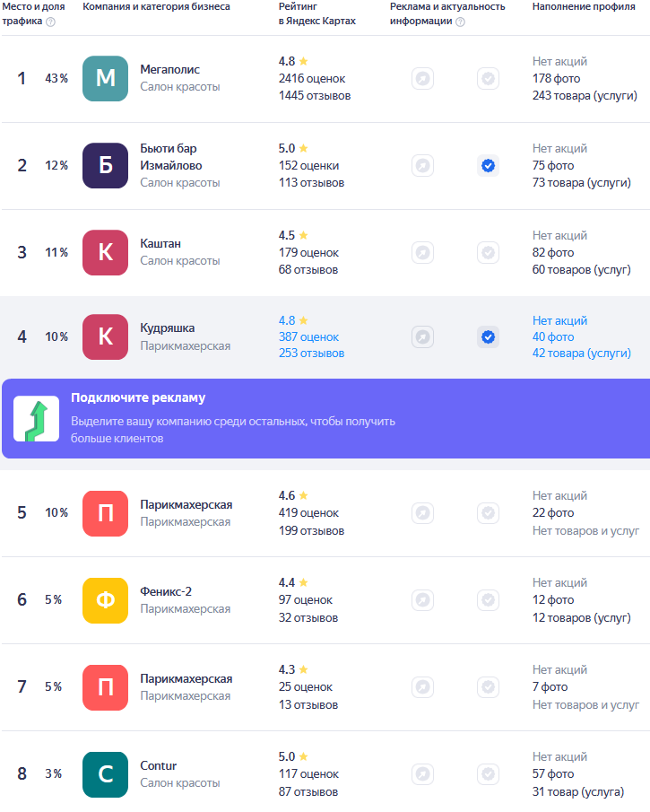Click the Каштан company avatar icon
The image size is (650, 812).
pyautogui.click(x=105, y=252)
